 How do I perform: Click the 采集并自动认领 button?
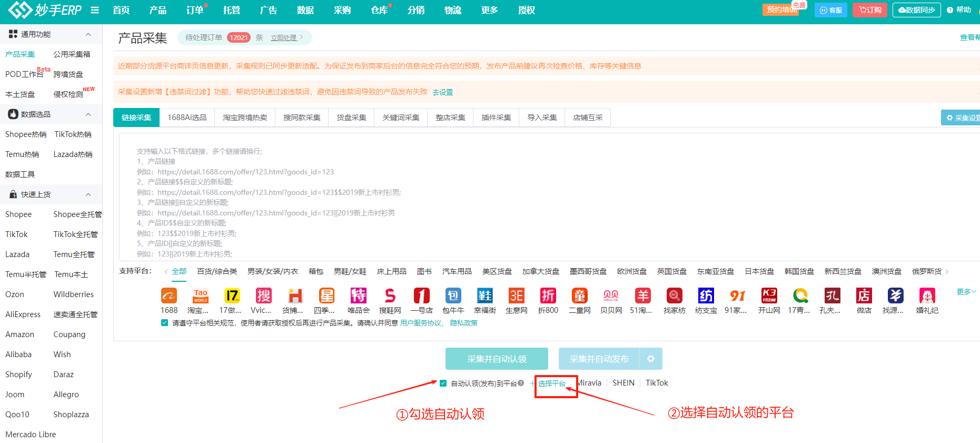497,359
